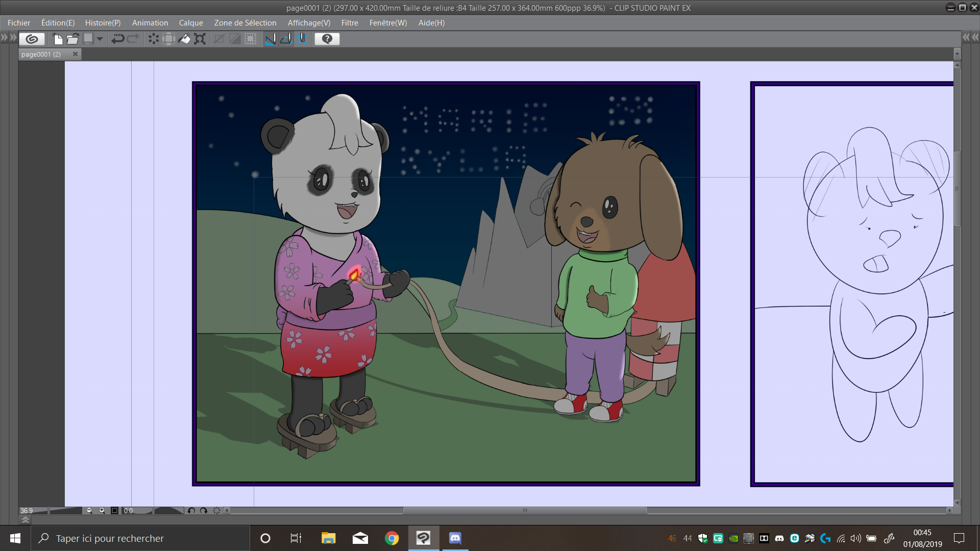
Task: Toggle the snap to grid button
Action: (302, 39)
